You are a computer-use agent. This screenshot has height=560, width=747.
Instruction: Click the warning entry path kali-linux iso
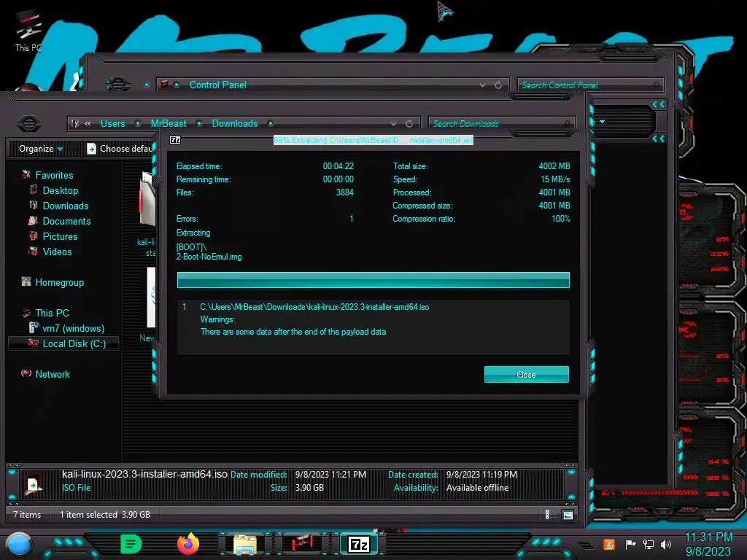(314, 307)
